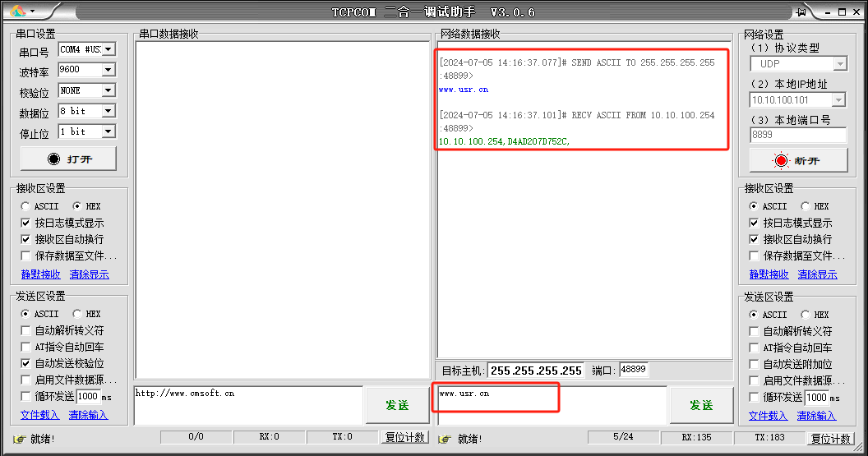Uncheck 按日志模式显示 in network receive settings
The height and width of the screenshot is (456, 868).
tap(754, 223)
